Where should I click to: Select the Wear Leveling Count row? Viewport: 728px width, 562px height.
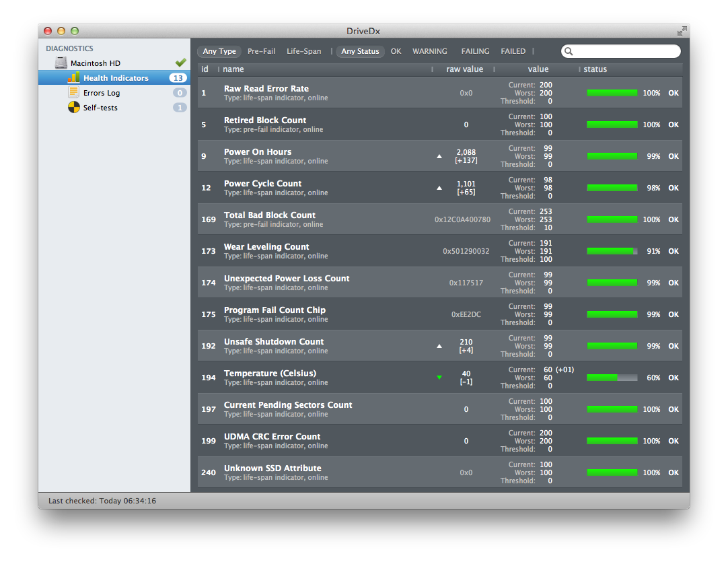pyautogui.click(x=440, y=251)
